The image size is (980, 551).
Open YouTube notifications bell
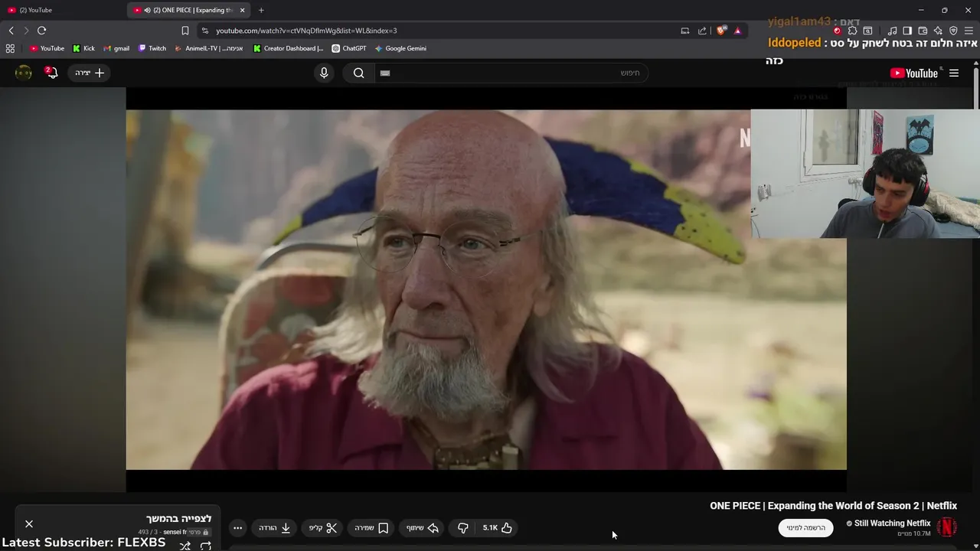click(51, 73)
